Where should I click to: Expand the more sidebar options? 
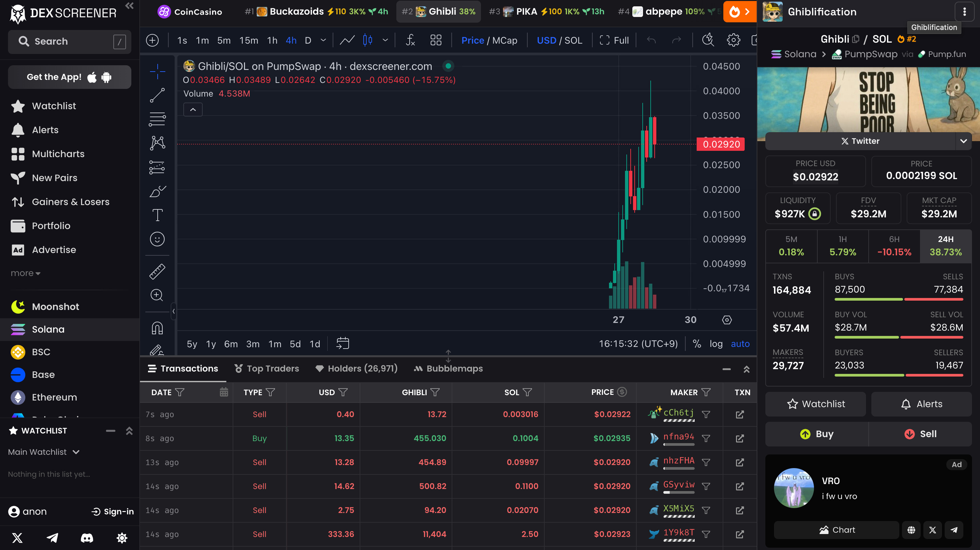click(25, 273)
